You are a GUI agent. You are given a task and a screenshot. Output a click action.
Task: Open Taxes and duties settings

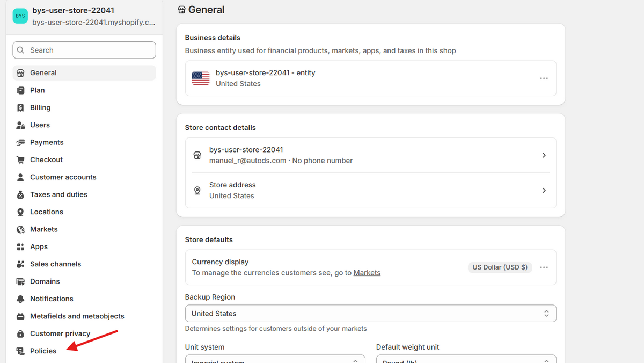click(x=84, y=194)
